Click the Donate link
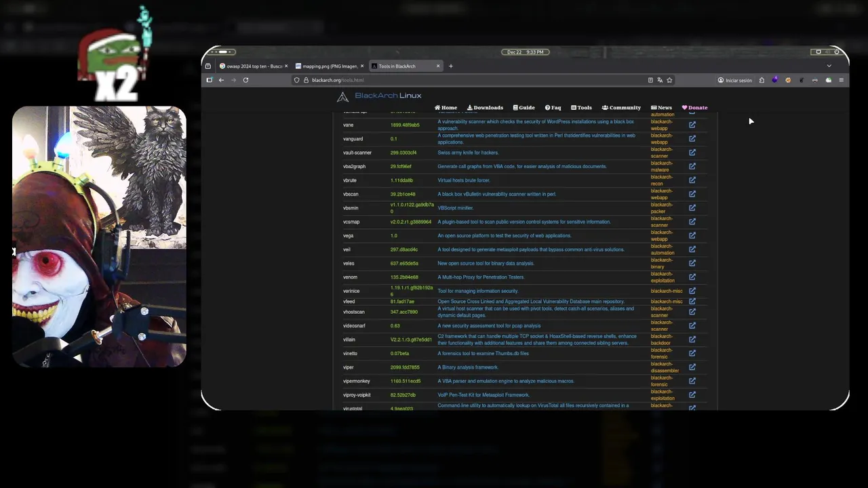 tap(694, 108)
